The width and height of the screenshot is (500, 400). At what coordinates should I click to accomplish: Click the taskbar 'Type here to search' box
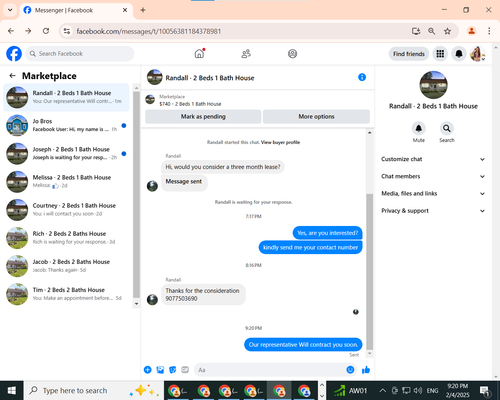click(x=93, y=390)
